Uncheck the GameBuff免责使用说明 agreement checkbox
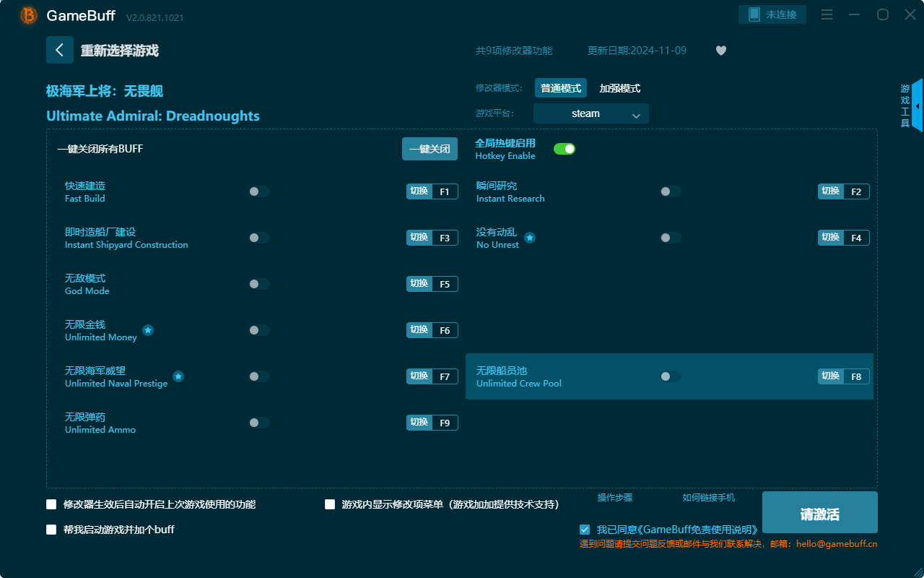The height and width of the screenshot is (578, 924). (x=585, y=529)
